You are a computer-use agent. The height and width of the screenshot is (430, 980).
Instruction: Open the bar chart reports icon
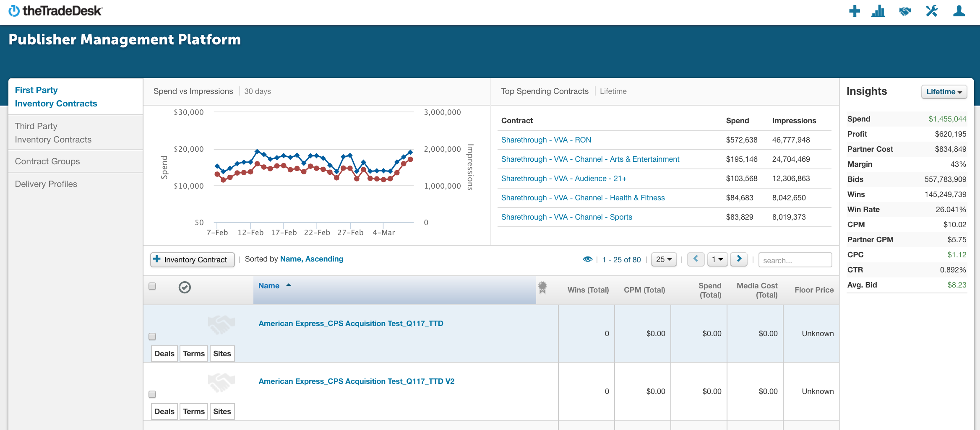(878, 11)
